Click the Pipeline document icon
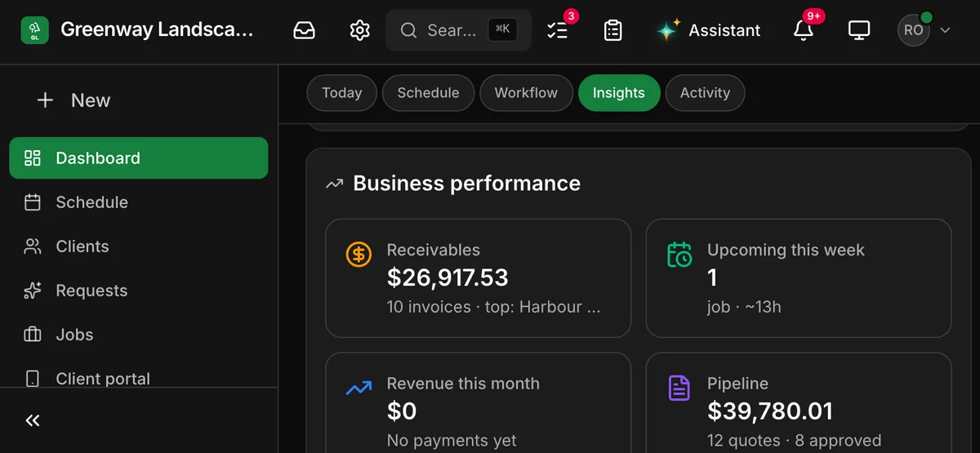This screenshot has width=980, height=453. click(679, 388)
